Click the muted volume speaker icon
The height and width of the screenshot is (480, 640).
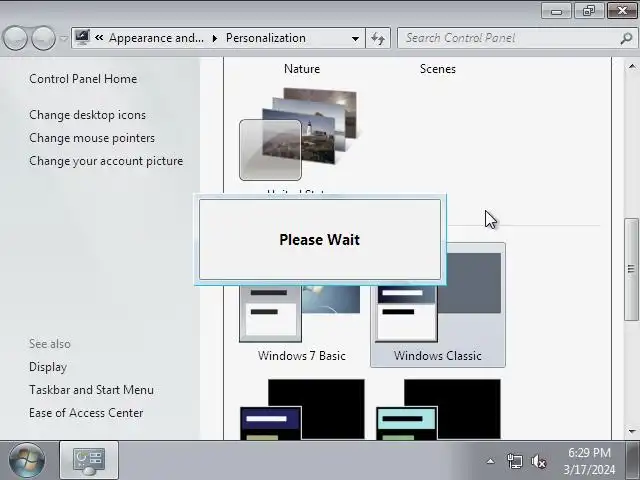[539, 462]
